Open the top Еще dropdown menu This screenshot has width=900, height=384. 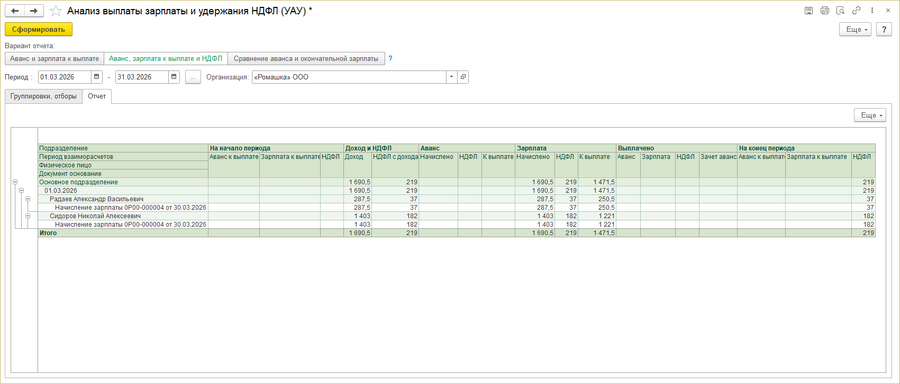coord(856,29)
